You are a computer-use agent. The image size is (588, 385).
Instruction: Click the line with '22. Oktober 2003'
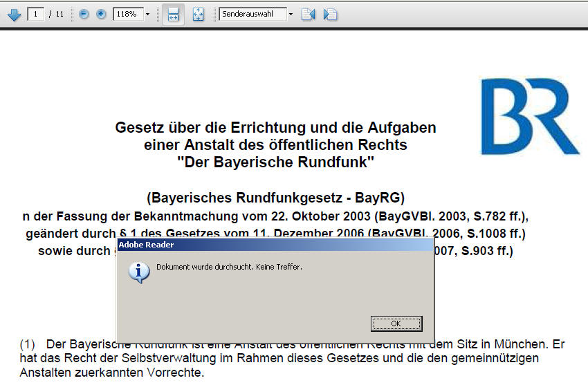[275, 216]
